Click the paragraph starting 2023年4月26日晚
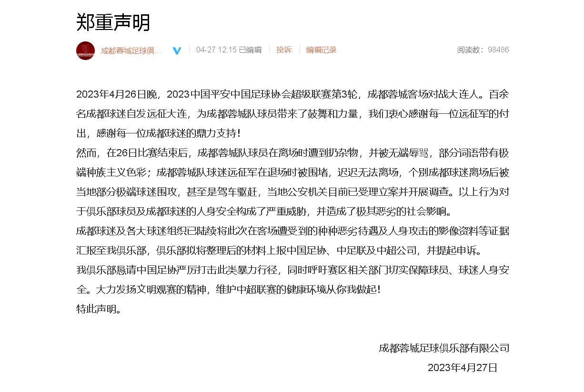The width and height of the screenshot is (584, 392). (292, 114)
